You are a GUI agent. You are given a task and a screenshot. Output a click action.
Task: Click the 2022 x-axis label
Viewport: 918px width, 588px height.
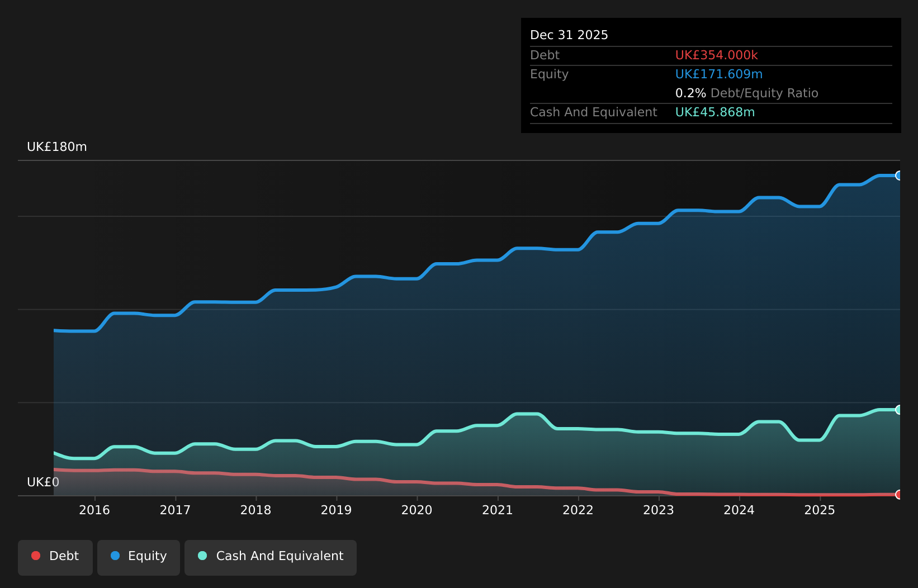pyautogui.click(x=578, y=510)
